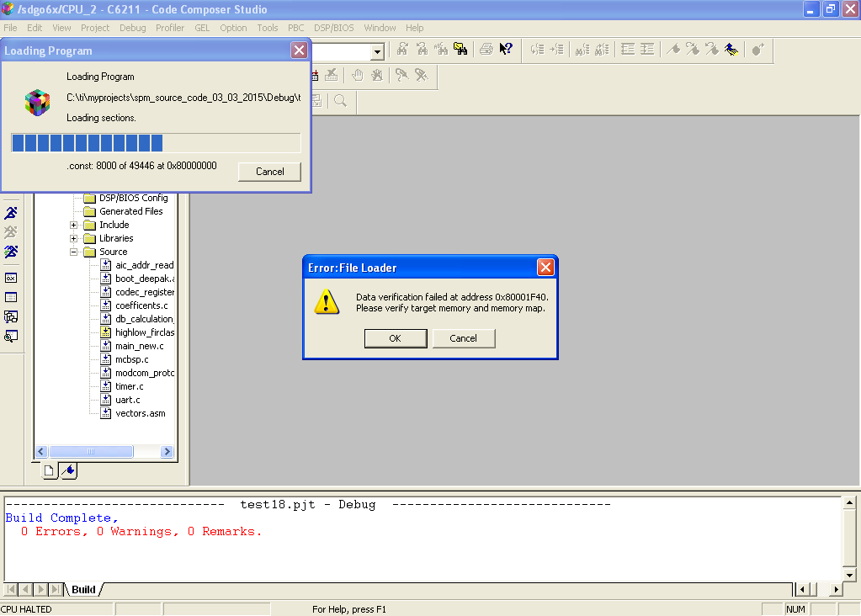Click the Toggle Probe Point icon

pyautogui.click(x=402, y=75)
